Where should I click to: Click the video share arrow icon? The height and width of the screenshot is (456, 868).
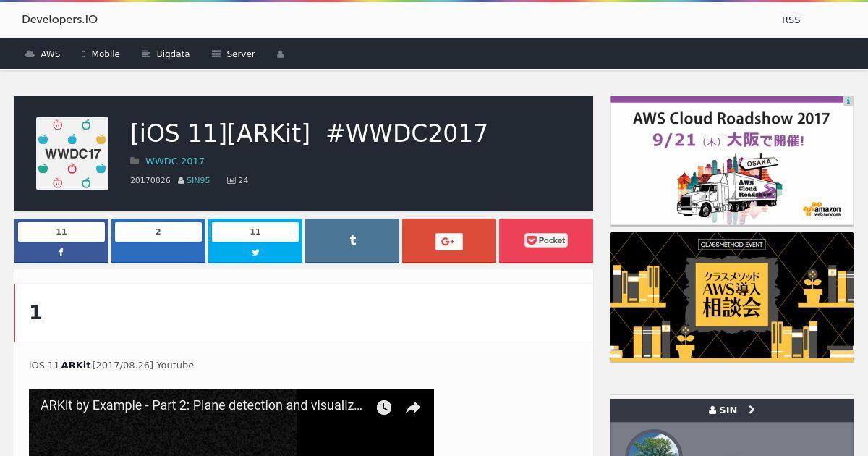[x=413, y=408]
